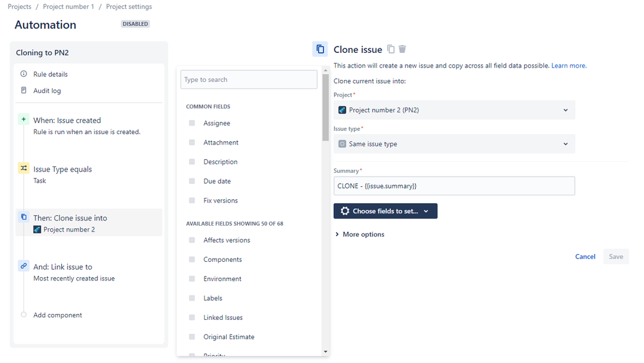Screen dimensions: 644x363
Task: Click the Summary input field
Action: pos(454,186)
